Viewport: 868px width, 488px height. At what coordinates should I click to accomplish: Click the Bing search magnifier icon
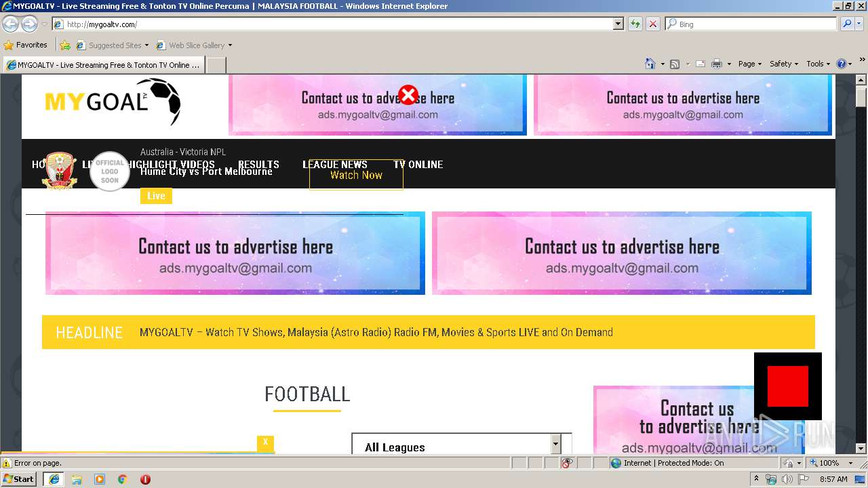point(847,24)
